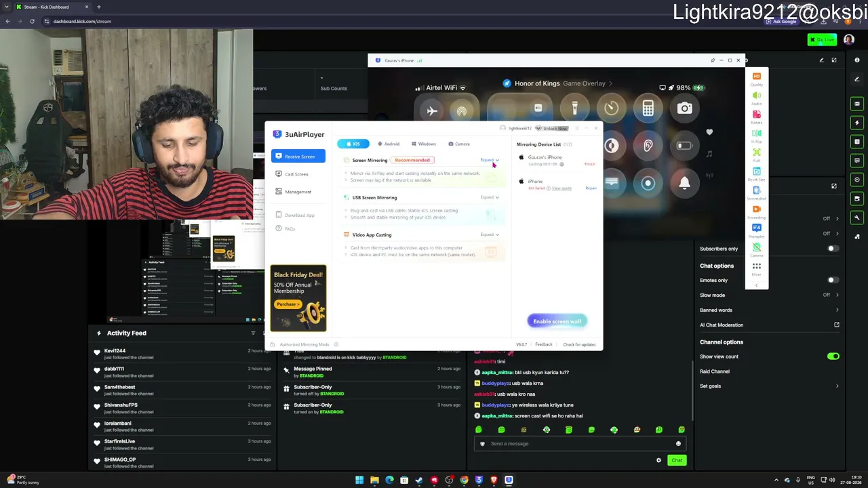Open the emoji picker in the chat box
Viewport: 868px width, 488px height.
click(678, 444)
